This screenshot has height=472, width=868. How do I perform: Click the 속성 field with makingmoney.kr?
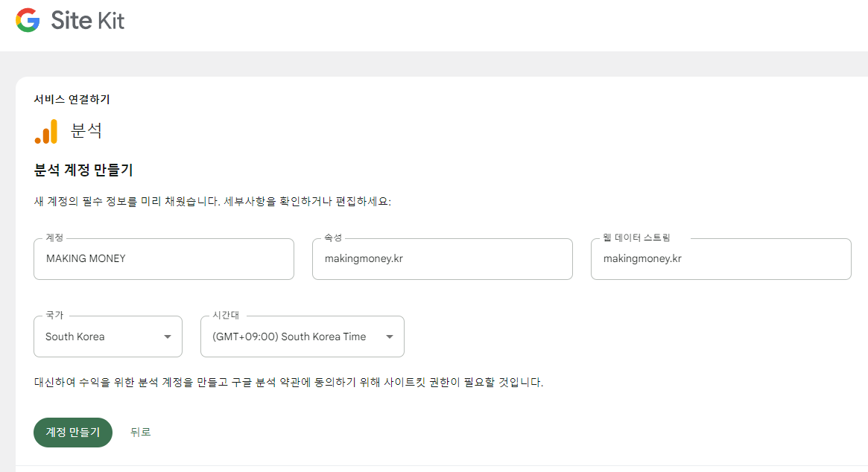(442, 258)
